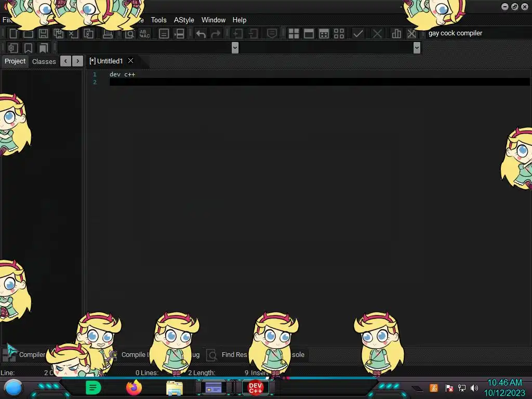Click the 10:46 AM clock on taskbar

point(504,383)
